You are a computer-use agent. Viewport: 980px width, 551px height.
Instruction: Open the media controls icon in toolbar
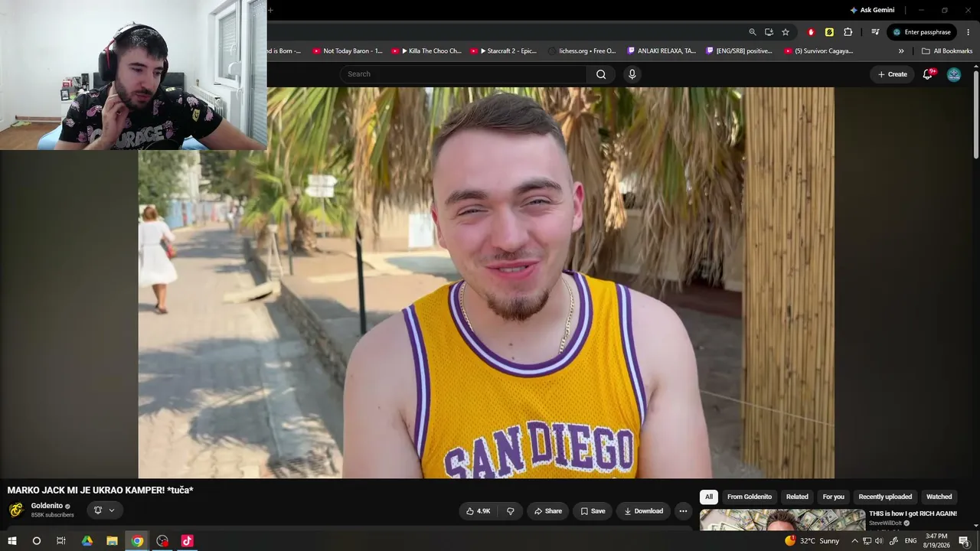pyautogui.click(x=875, y=32)
